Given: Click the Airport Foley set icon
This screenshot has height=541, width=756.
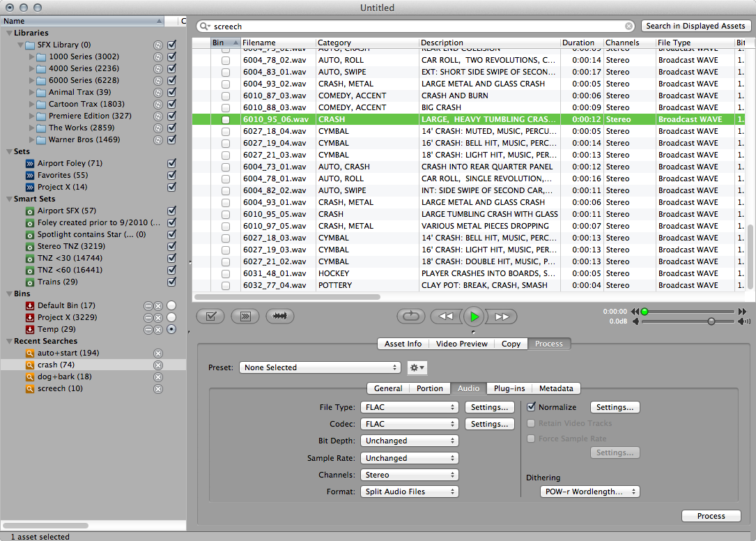Looking at the screenshot, I should pyautogui.click(x=30, y=163).
